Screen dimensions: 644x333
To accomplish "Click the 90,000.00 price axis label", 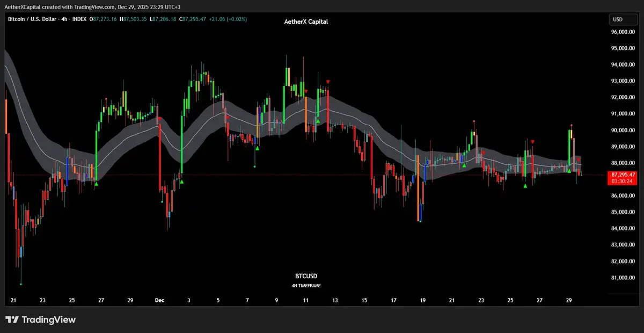I will tap(623, 131).
